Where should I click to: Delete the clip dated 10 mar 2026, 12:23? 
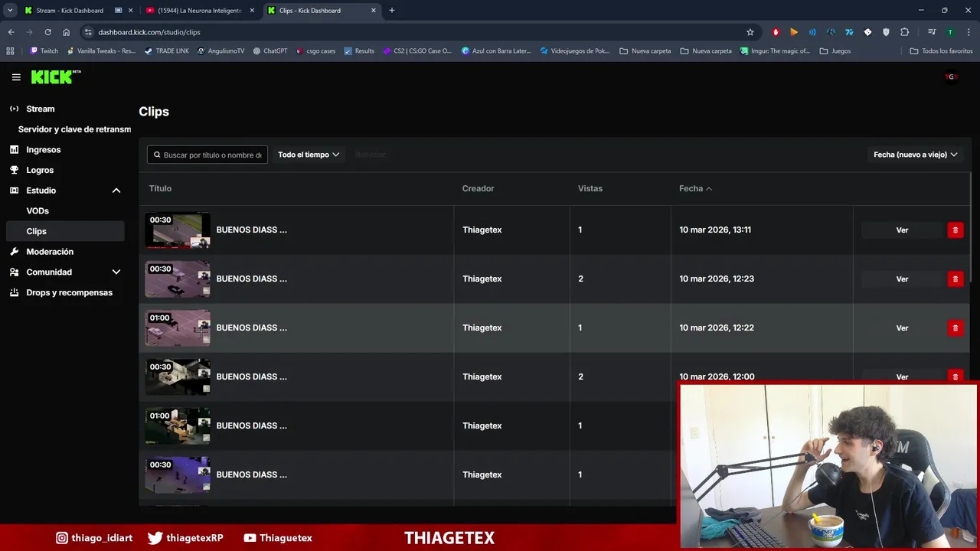coord(955,279)
